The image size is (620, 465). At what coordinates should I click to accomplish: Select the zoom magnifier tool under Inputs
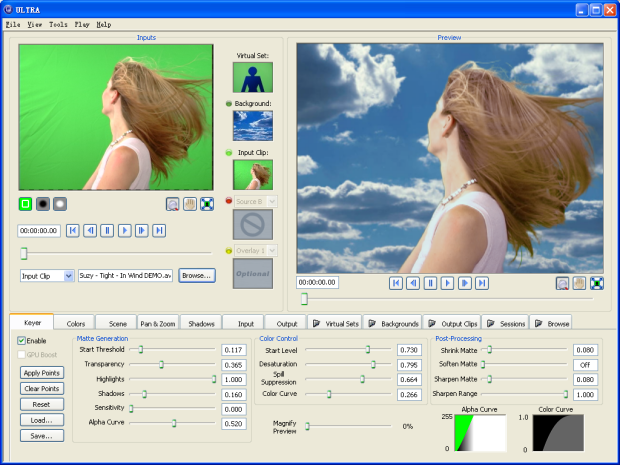tap(173, 204)
